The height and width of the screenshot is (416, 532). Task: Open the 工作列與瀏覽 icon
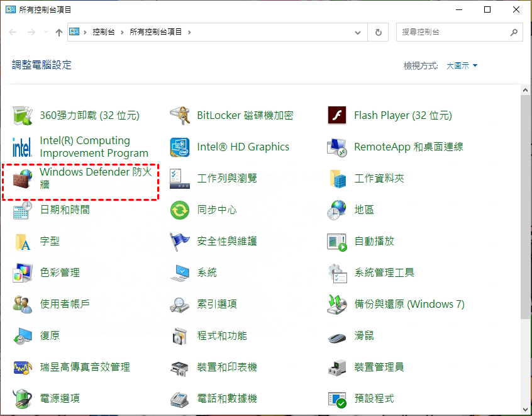pos(180,178)
